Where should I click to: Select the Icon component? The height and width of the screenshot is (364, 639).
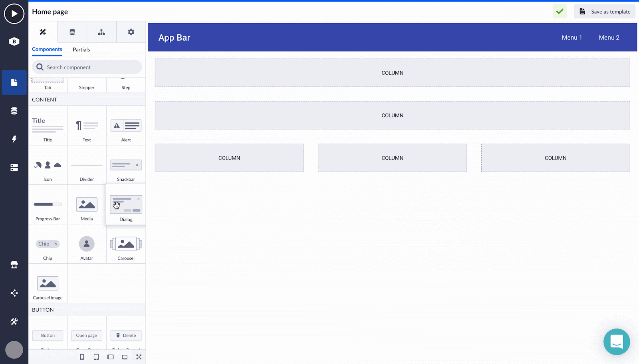(48, 165)
